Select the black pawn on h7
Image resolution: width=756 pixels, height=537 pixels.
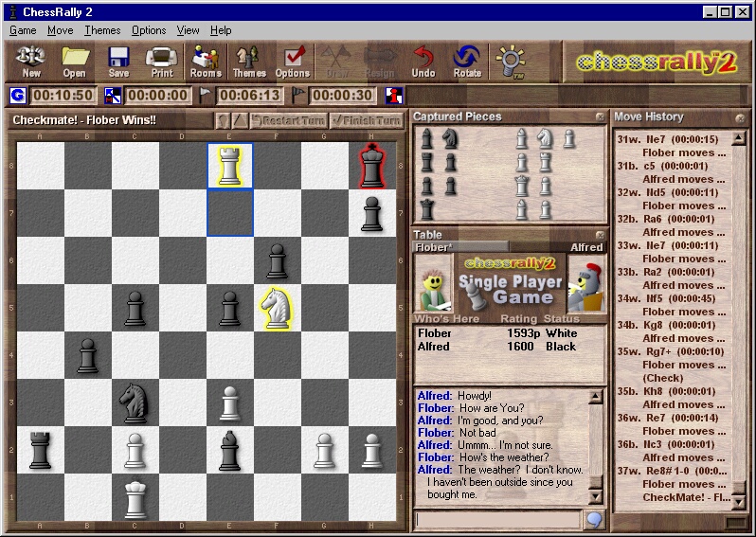pyautogui.click(x=372, y=212)
